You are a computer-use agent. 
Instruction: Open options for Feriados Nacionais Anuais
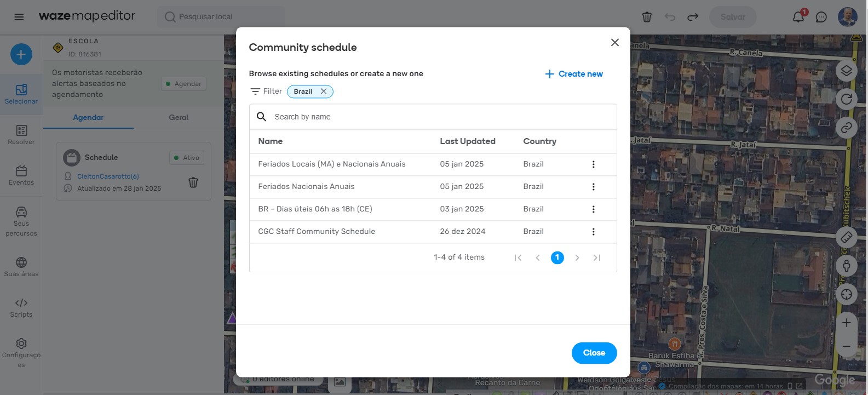593,187
